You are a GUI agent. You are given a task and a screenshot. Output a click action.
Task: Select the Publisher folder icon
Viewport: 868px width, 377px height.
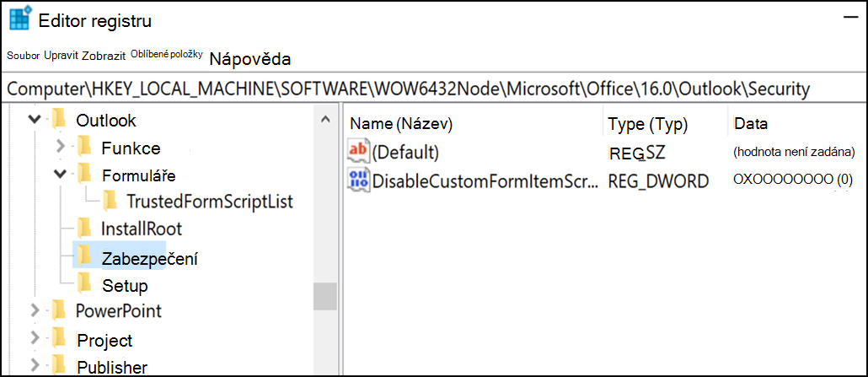coord(58,364)
